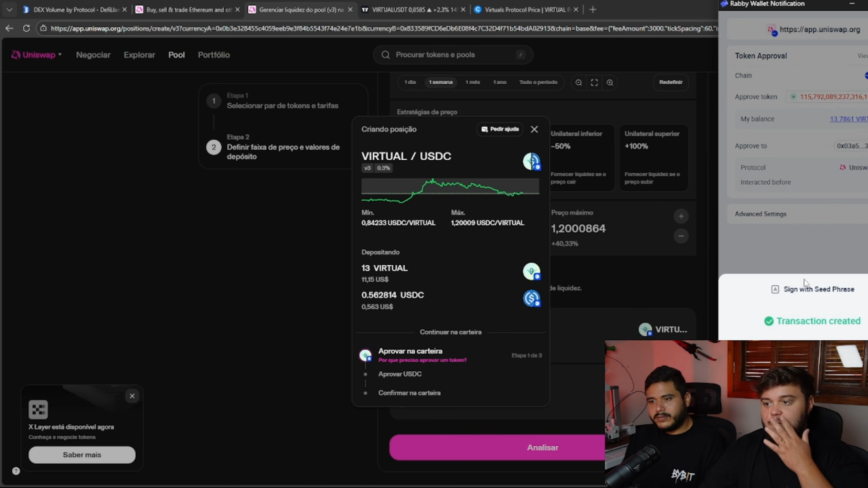The height and width of the screenshot is (488, 868).
Task: Click the 0.3% fee tier badge
Action: 383,168
